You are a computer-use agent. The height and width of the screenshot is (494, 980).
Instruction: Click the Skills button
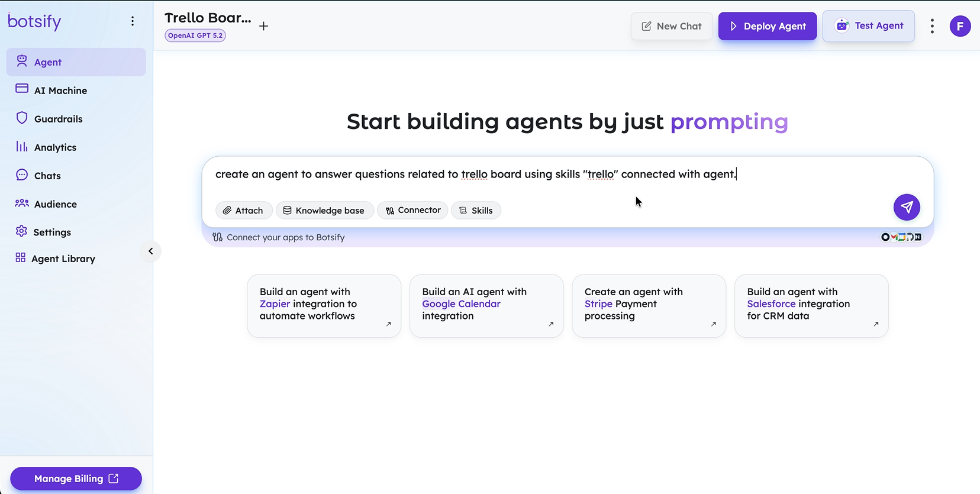pyautogui.click(x=476, y=211)
